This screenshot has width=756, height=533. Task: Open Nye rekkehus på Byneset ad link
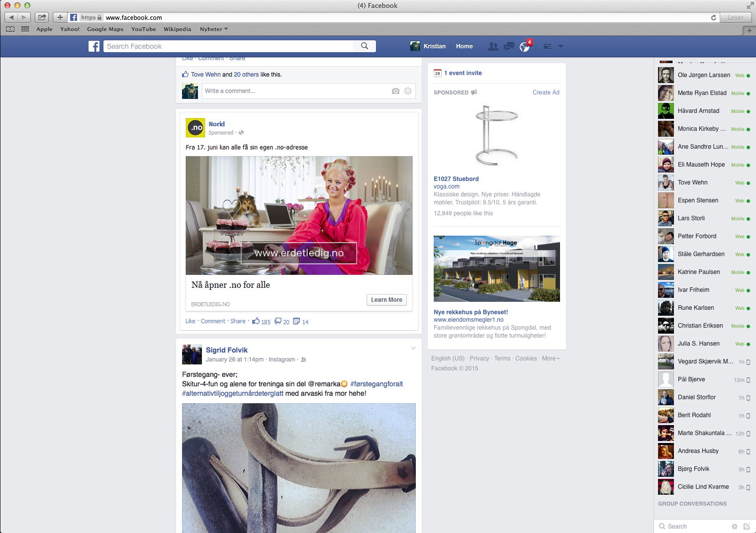click(x=471, y=312)
